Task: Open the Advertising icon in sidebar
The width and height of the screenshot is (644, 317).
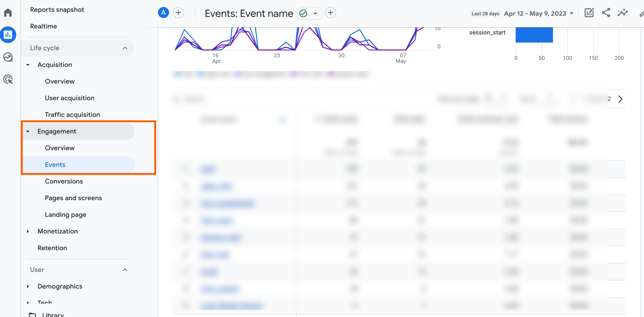Action: [x=8, y=80]
